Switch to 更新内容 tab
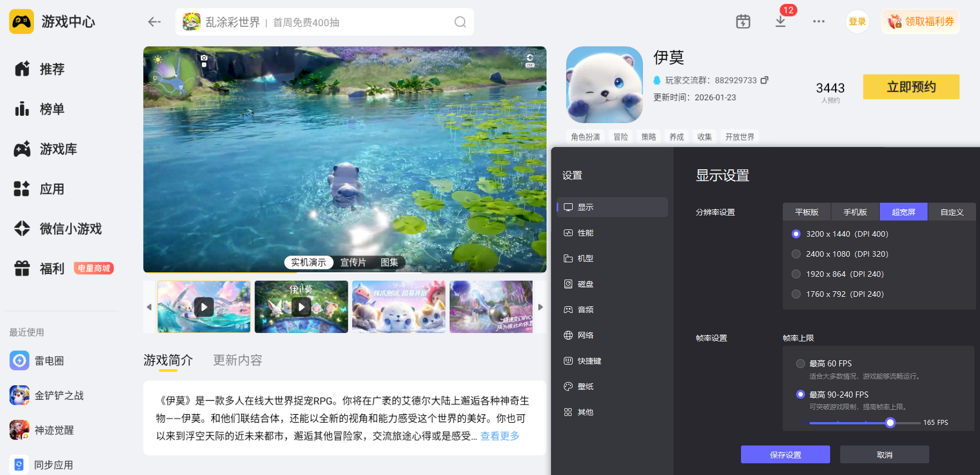Image resolution: width=980 pixels, height=475 pixels. (238, 360)
